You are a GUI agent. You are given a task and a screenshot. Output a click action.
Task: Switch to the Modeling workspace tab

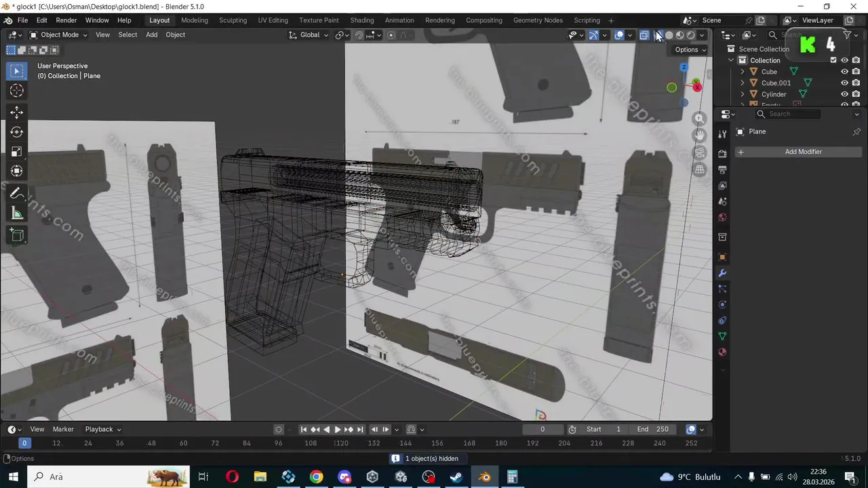tap(195, 20)
